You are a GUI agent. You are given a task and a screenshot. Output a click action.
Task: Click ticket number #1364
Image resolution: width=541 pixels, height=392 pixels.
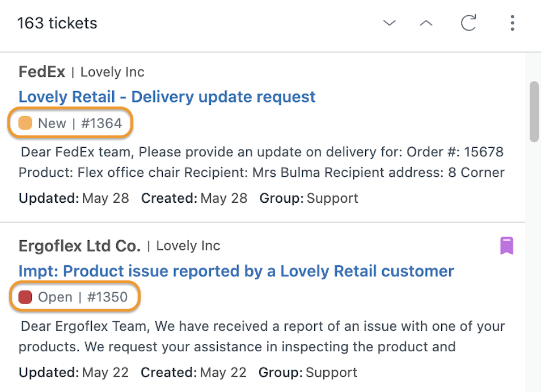102,123
